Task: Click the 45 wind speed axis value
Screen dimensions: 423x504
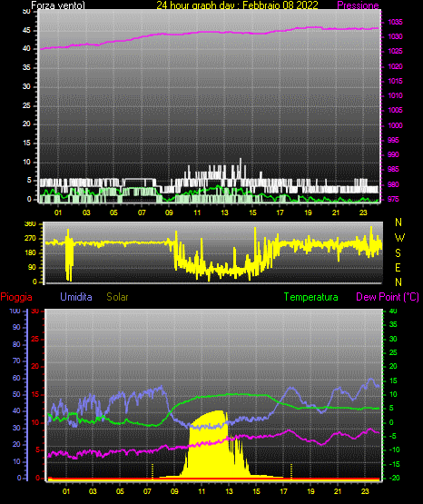Action: (x=26, y=31)
